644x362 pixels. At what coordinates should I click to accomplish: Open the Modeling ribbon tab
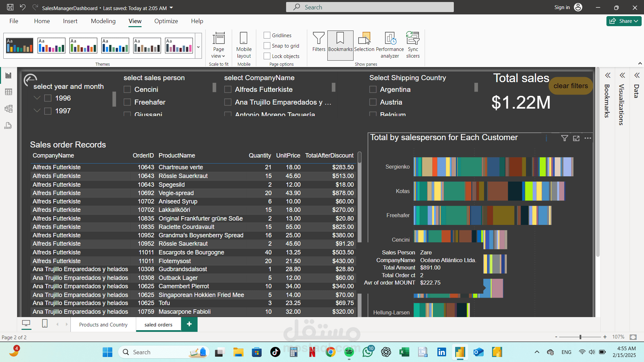pyautogui.click(x=103, y=21)
